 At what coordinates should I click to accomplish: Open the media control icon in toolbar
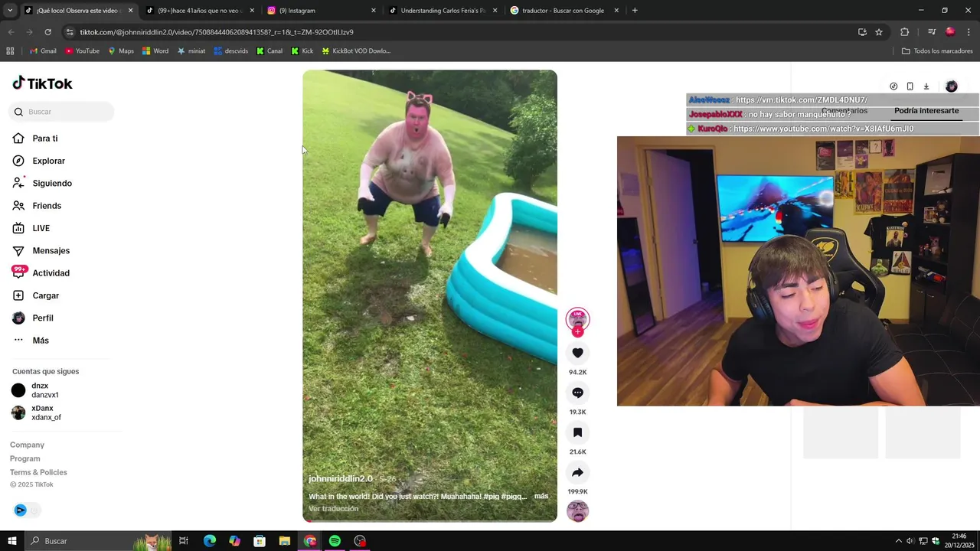point(932,32)
